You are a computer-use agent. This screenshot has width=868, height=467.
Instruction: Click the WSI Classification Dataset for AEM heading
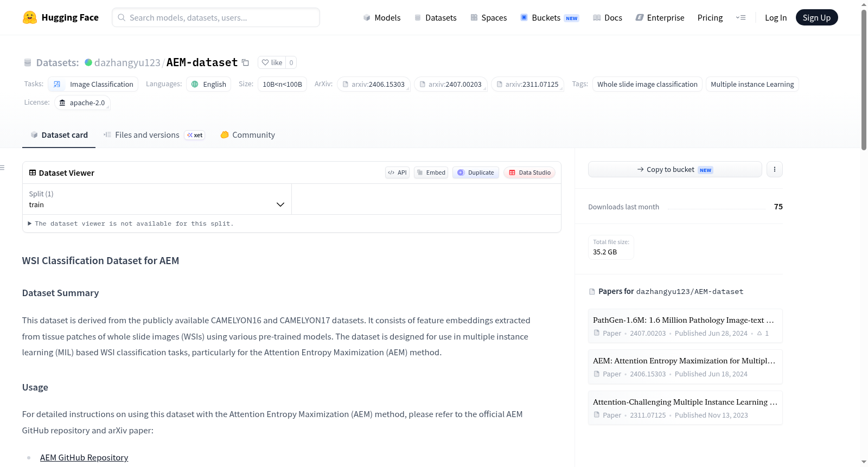[x=100, y=260]
